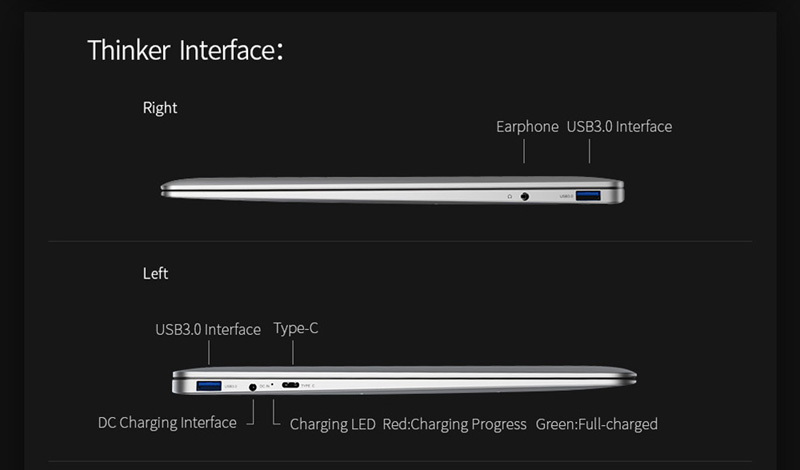Image resolution: width=800 pixels, height=470 pixels.
Task: Click the round DC charging port
Action: (x=252, y=385)
